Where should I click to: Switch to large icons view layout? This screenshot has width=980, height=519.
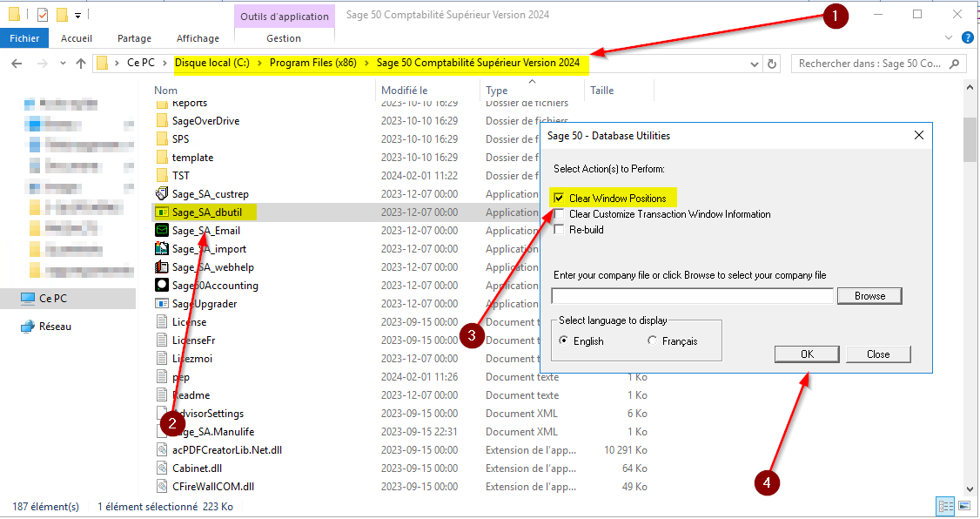[965, 506]
